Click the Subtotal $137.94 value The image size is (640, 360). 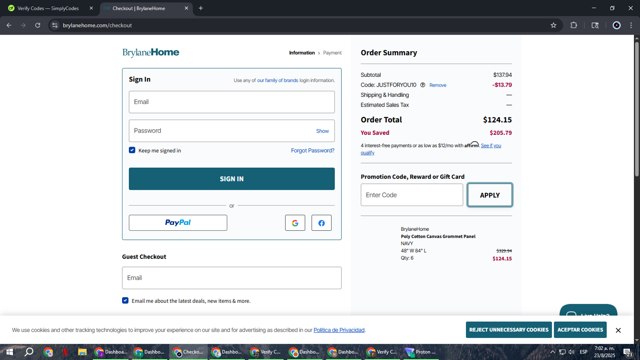(502, 75)
